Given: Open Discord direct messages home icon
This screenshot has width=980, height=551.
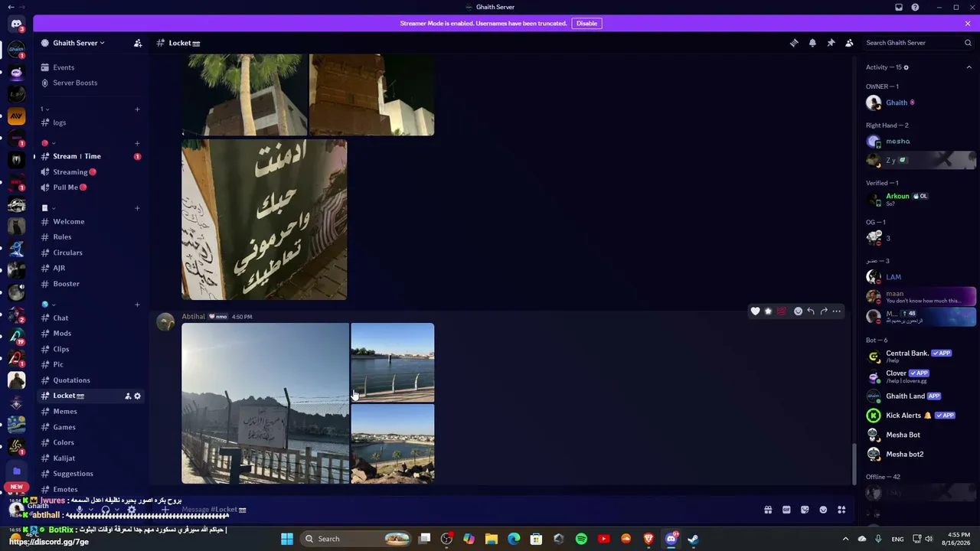Looking at the screenshot, I should click(16, 25).
